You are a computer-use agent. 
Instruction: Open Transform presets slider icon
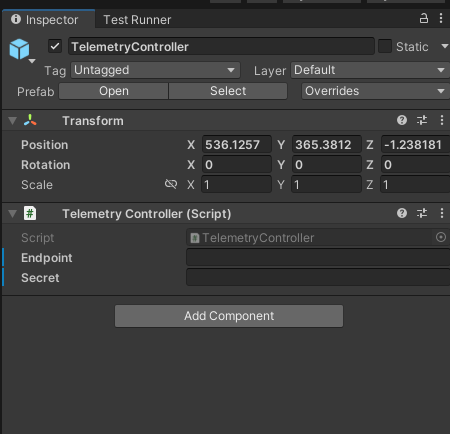pyautogui.click(x=422, y=120)
